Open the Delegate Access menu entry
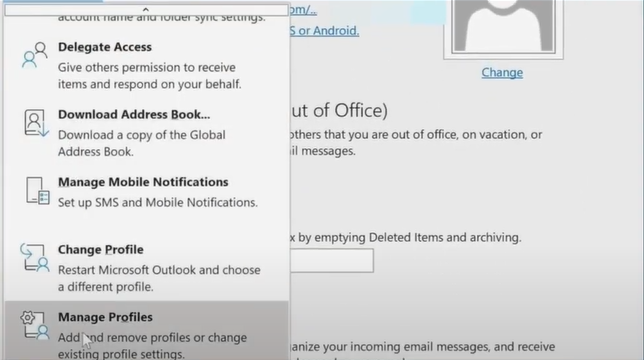Screen dimensions: 644x360 [147, 66]
